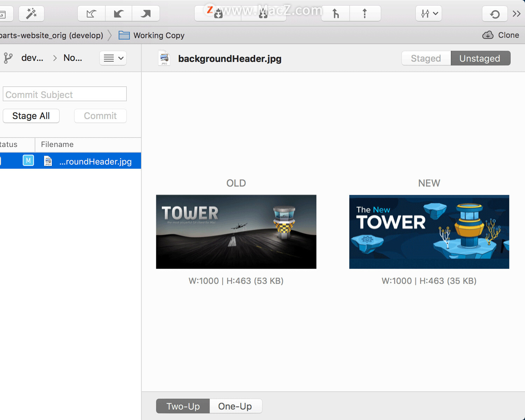Click the W:1000 | H:463 (53 KB) text
This screenshot has width=525, height=420.
point(236,281)
